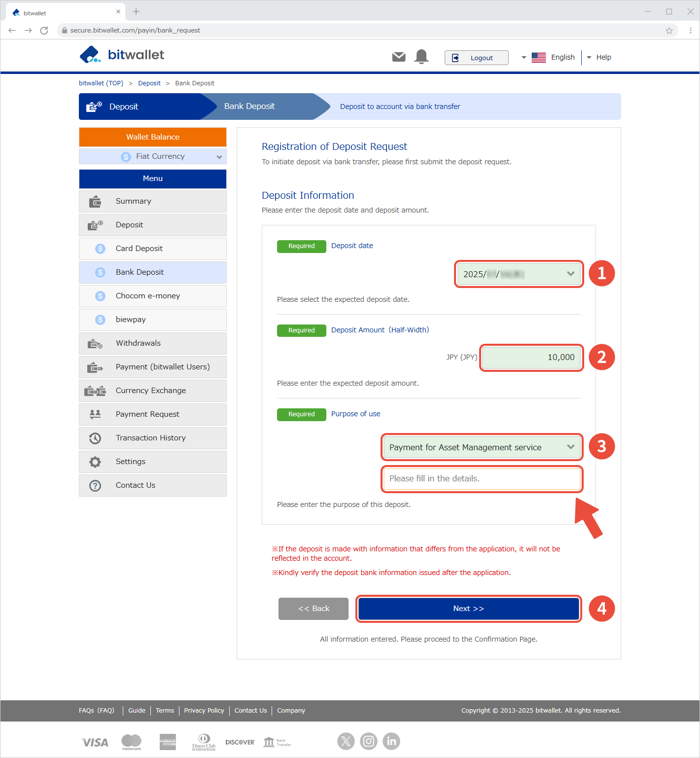Open the X (Twitter) social icon
This screenshot has height=758, width=700.
coord(346,741)
